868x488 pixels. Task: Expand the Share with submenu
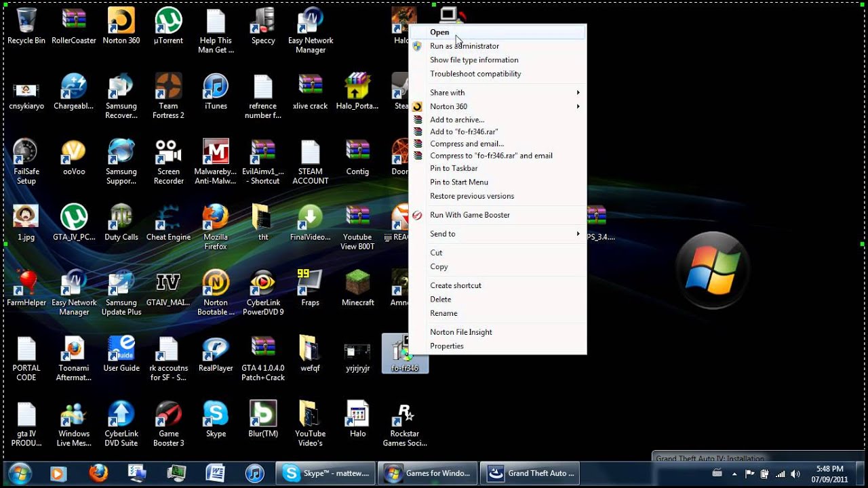coord(498,93)
